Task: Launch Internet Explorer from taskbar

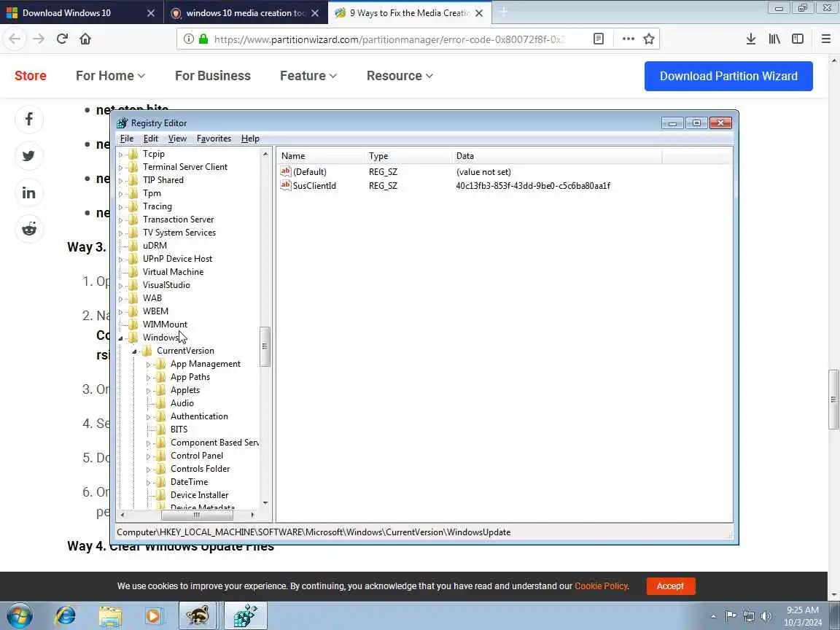Action: pos(66,616)
